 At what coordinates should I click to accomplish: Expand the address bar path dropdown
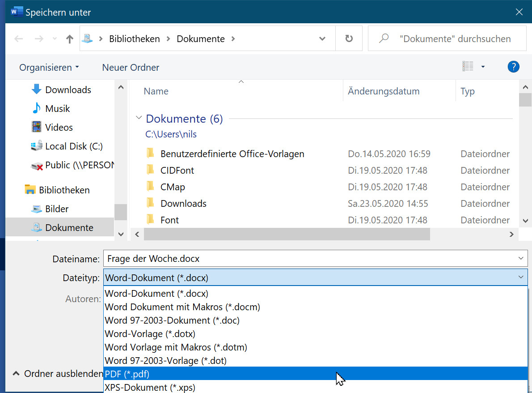coord(322,39)
